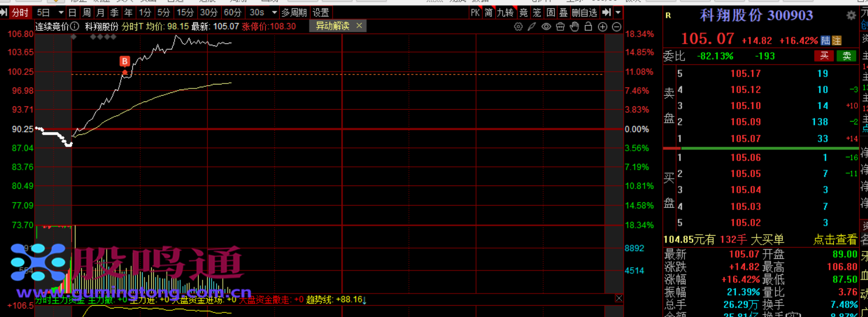This screenshot has width=868, height=317.
Task: Click sell level 2 price 105.09
Action: click(745, 122)
